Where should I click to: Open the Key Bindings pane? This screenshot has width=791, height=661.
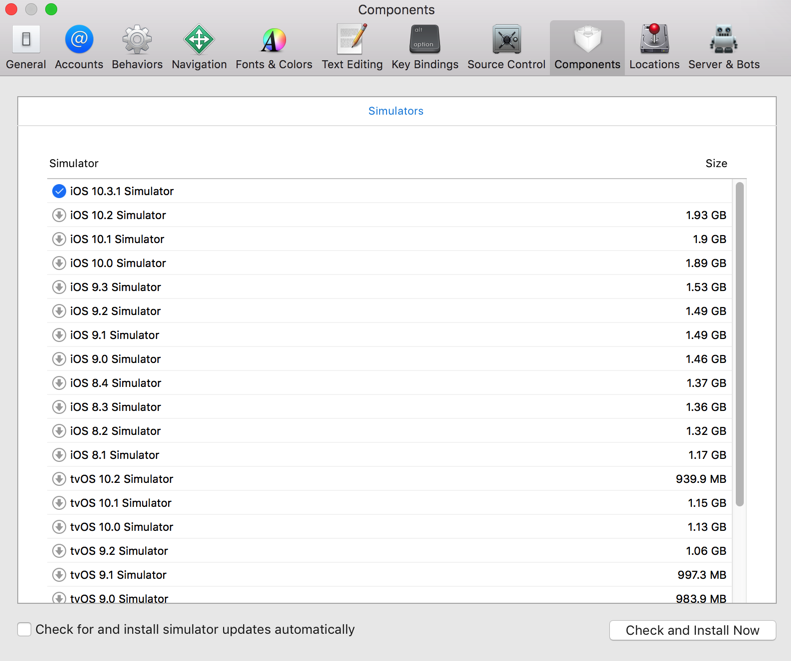[425, 47]
